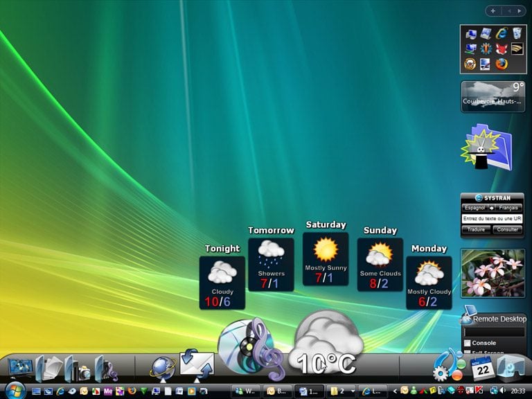Open Recycle Bin in the launcher gadget
This screenshot has width=532, height=399.
click(517, 33)
